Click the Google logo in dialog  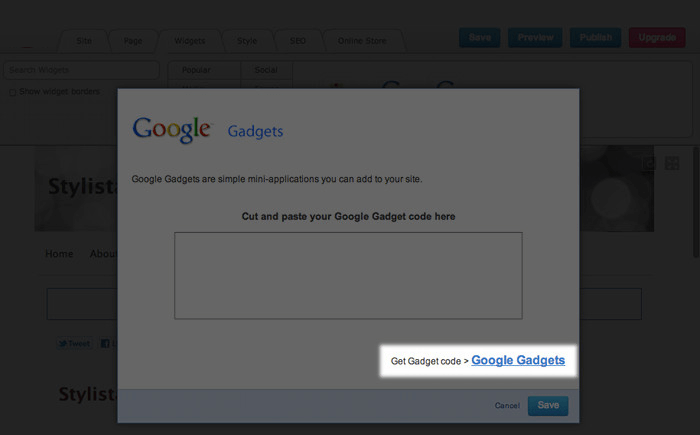click(x=171, y=130)
